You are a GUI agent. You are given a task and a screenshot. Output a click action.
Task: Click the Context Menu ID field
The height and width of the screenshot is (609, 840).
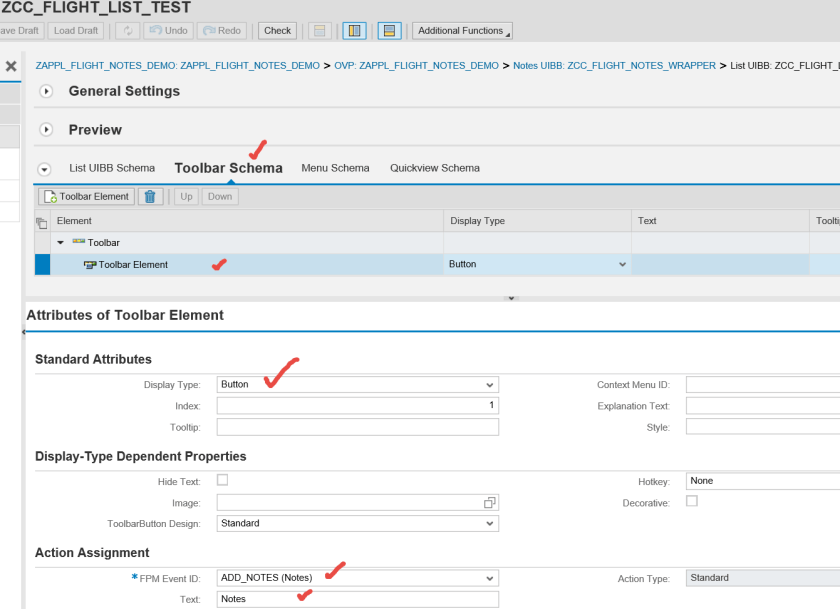(x=763, y=385)
